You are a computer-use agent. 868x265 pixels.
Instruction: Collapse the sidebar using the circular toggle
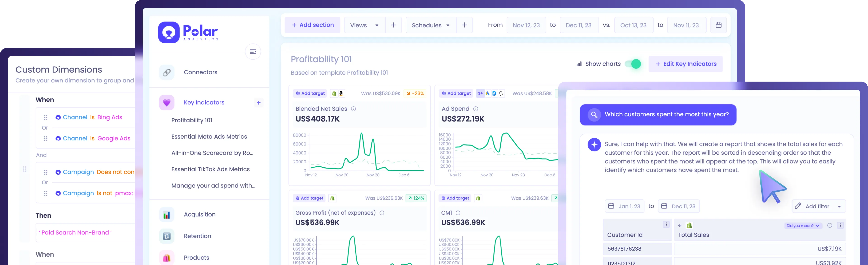253,52
